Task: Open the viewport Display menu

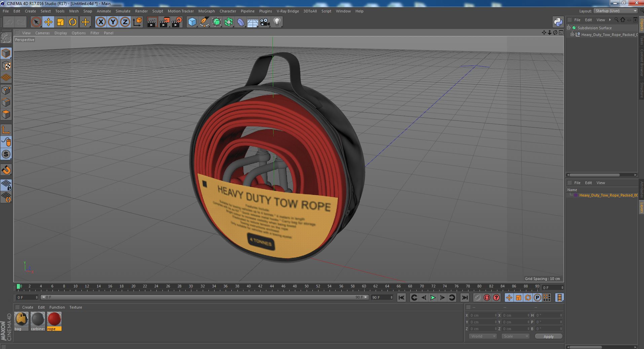Action: tap(61, 33)
